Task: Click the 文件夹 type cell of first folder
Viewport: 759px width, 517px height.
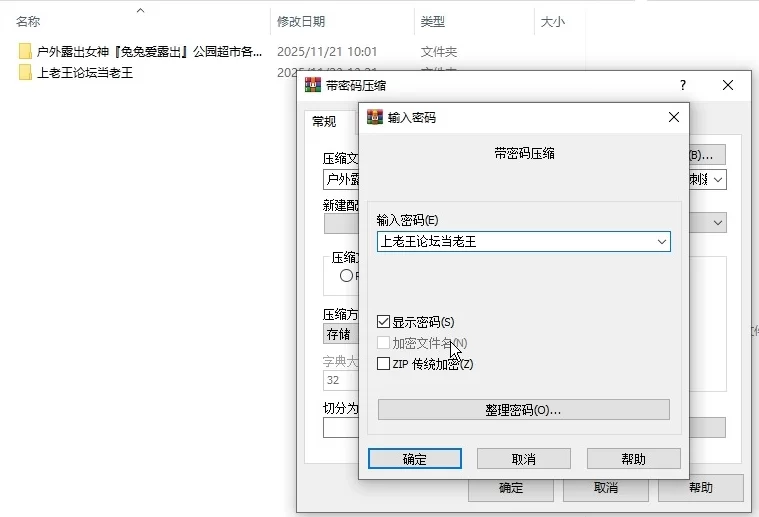Action: tap(439, 51)
